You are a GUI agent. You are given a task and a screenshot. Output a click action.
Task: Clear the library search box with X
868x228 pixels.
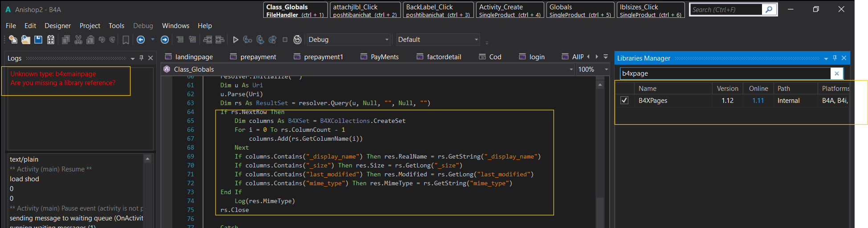coord(836,73)
